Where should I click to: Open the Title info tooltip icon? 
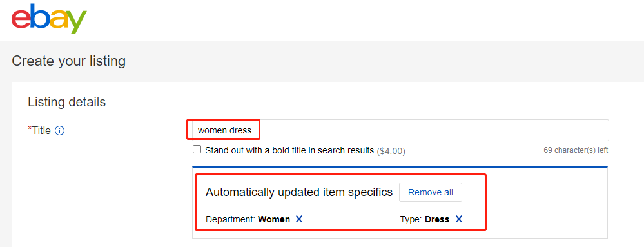click(59, 131)
